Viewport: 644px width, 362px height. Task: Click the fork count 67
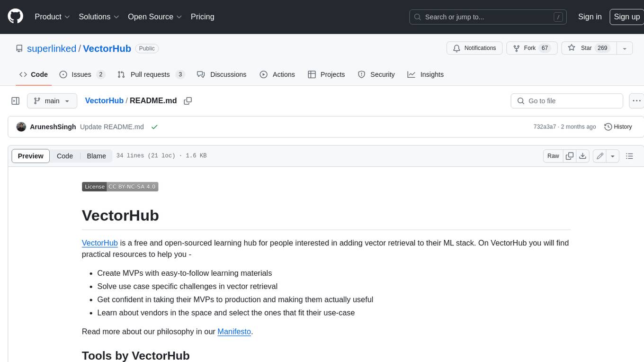tap(545, 48)
